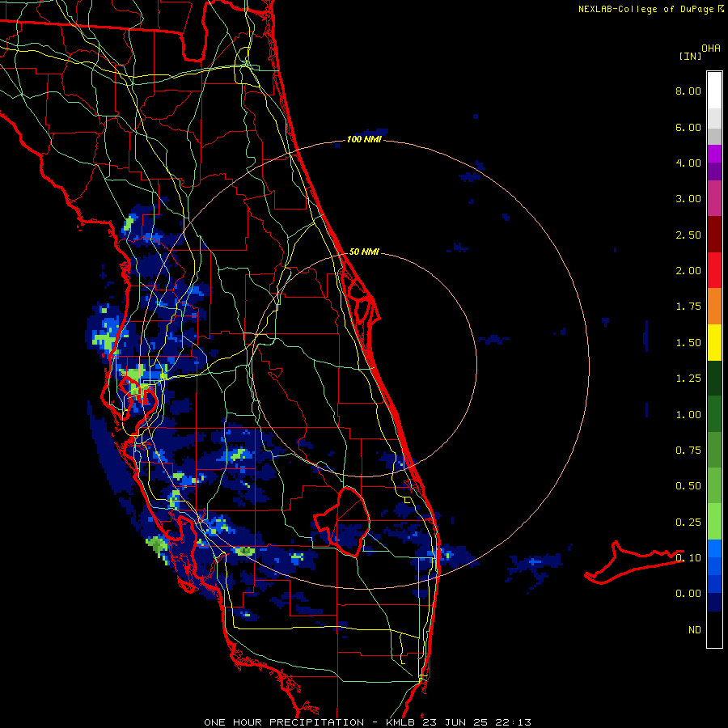
Task: Select the 2.50 legend value
Action: 688,235
